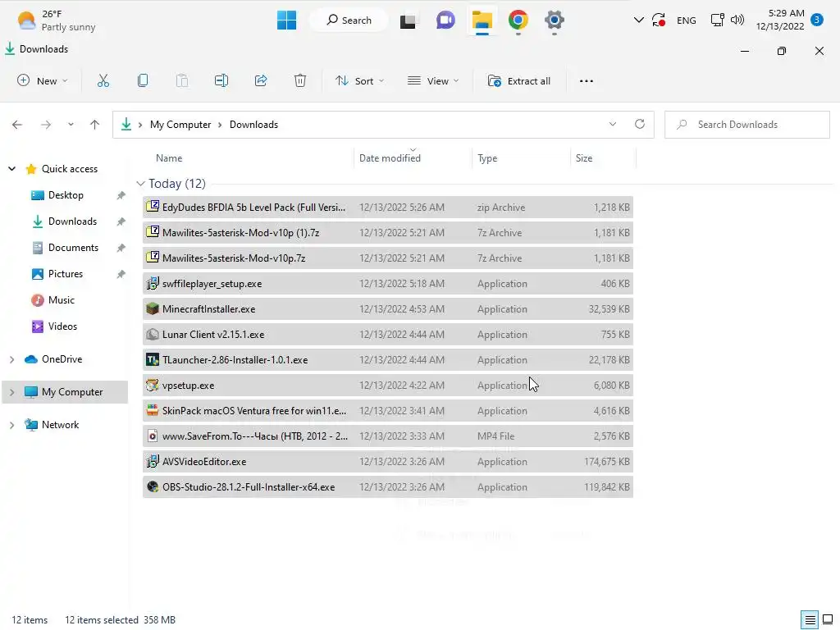Collapse the Quick access tree
Viewport: 840px width, 630px height.
pos(11,169)
